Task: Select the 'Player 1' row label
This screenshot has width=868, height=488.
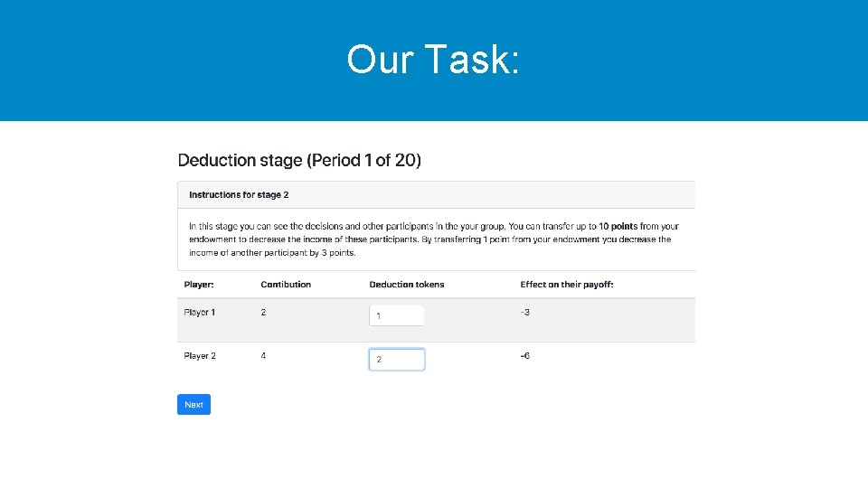Action: tap(200, 313)
